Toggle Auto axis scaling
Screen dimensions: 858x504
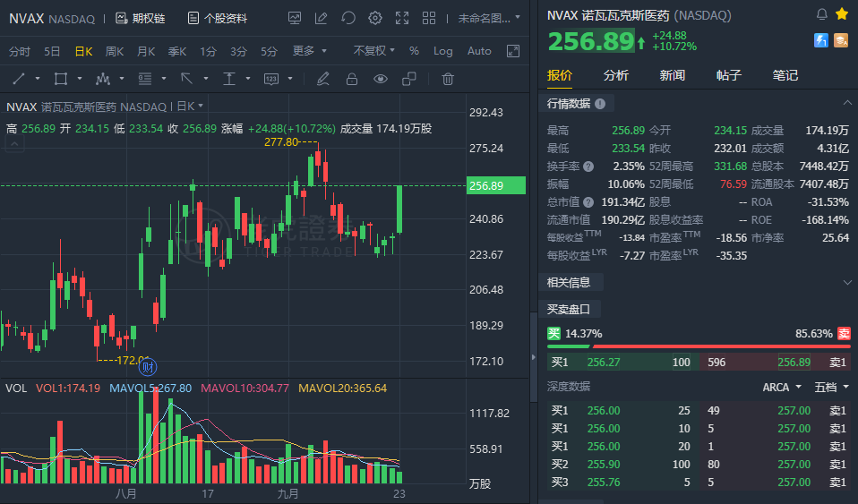pyautogui.click(x=479, y=51)
